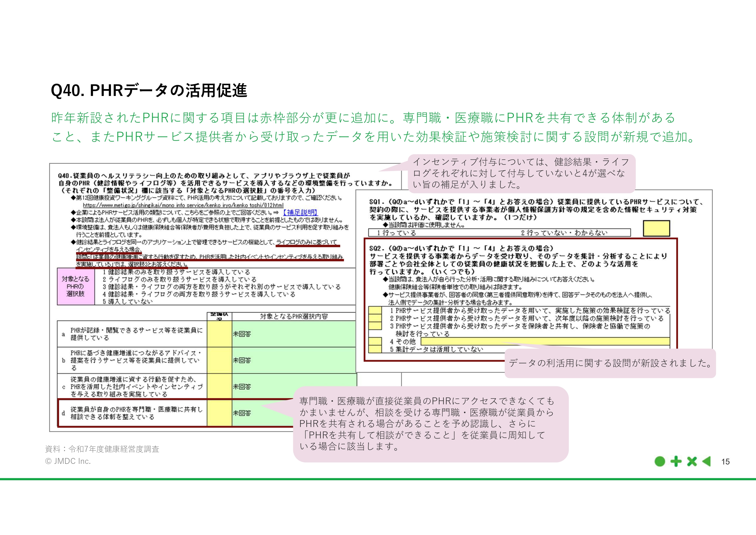Image resolution: width=756 pixels, height=535 pixels.
Task: Click option 4 両方を取り扱うサービスを導入している
Action: click(199, 294)
